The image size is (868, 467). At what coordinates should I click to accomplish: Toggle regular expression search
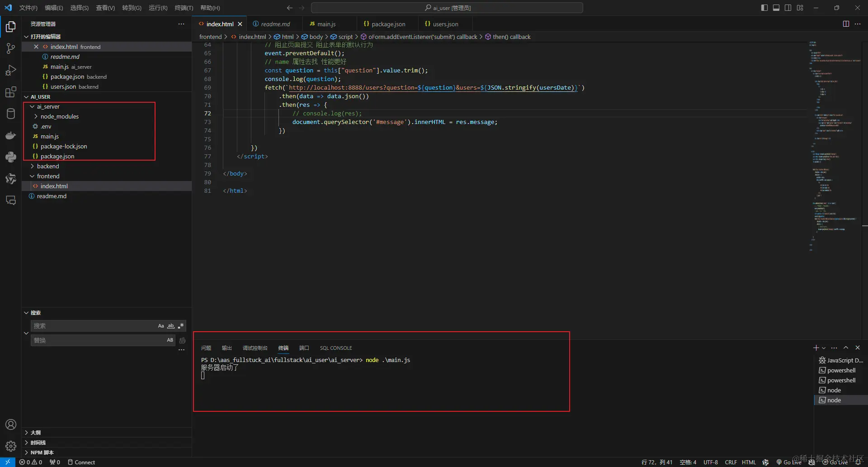point(181,326)
